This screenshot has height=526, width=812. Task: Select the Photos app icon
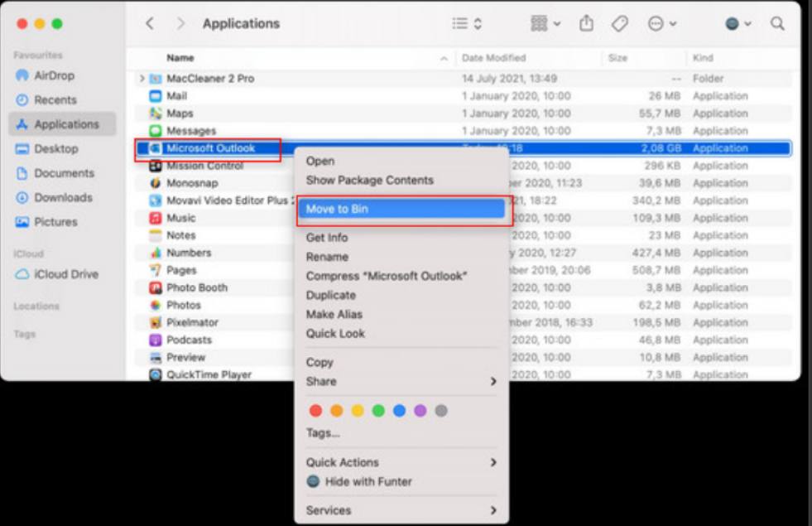tap(156, 305)
